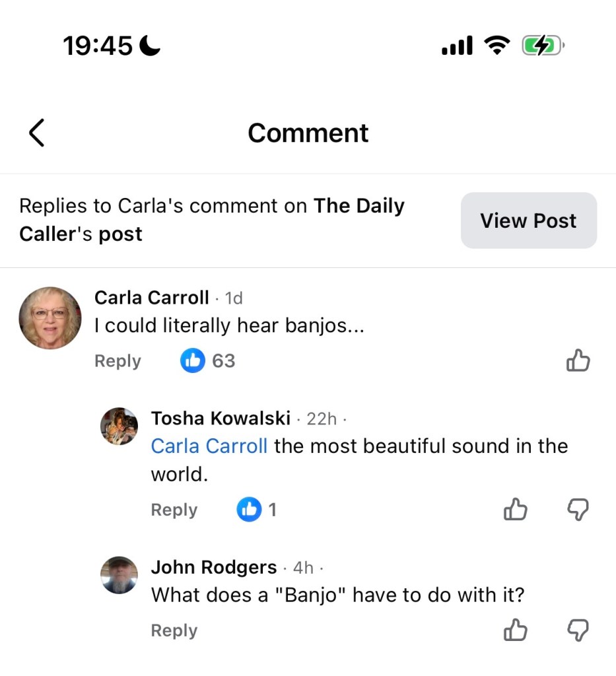This screenshot has width=616, height=676.
Task: Open John Rodgers' profile picture
Action: (x=120, y=575)
